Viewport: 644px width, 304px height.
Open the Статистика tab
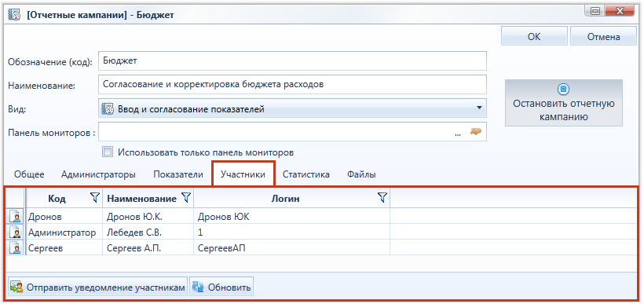[306, 174]
